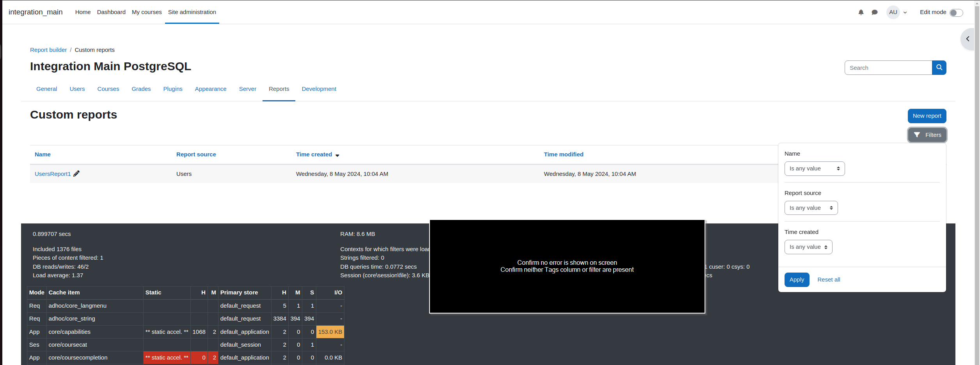The width and height of the screenshot is (980, 365).
Task: Click the core/capabilities cache item
Action: [x=69, y=332]
